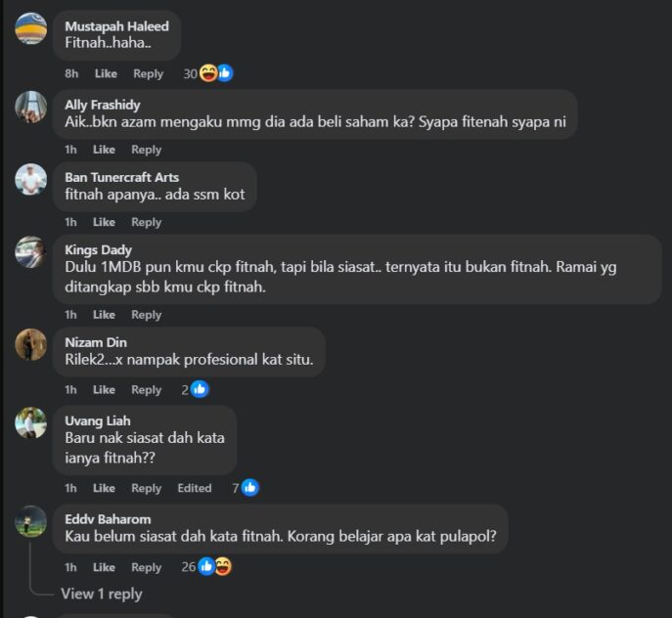Reply to Nizam Din's comment
The width and height of the screenshot is (672, 618).
pyautogui.click(x=147, y=389)
